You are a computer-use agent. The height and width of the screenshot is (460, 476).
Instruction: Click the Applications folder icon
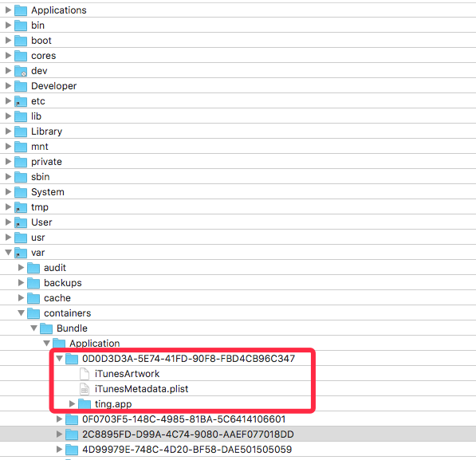pyautogui.click(x=21, y=10)
